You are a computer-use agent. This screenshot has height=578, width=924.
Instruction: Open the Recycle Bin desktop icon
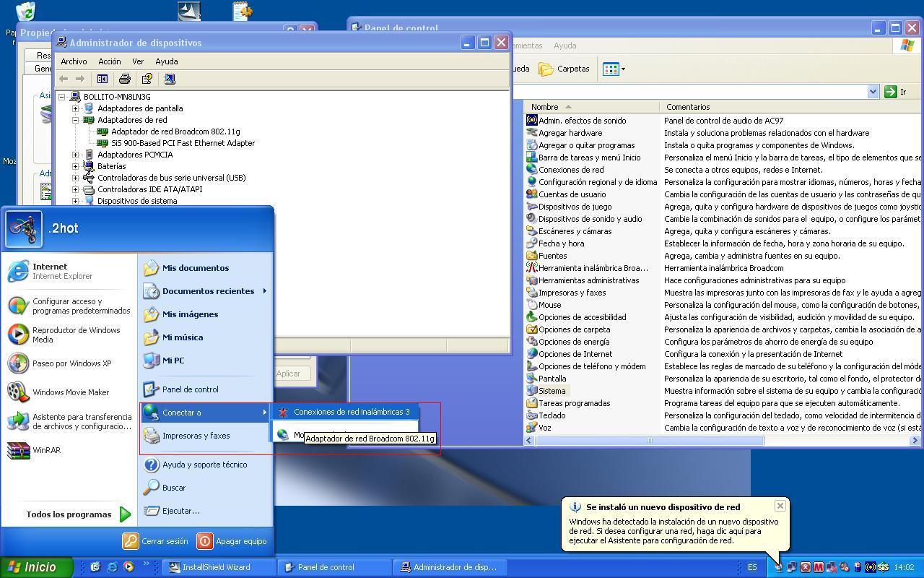point(25,12)
